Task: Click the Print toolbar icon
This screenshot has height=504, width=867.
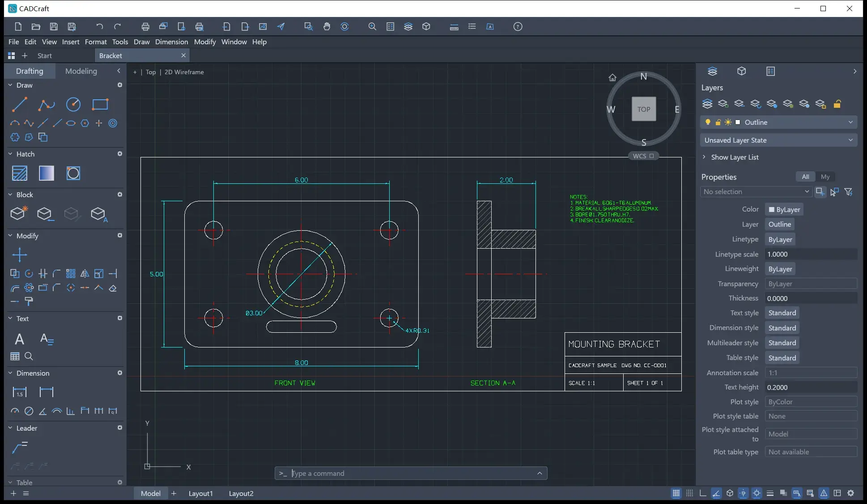Action: (145, 27)
